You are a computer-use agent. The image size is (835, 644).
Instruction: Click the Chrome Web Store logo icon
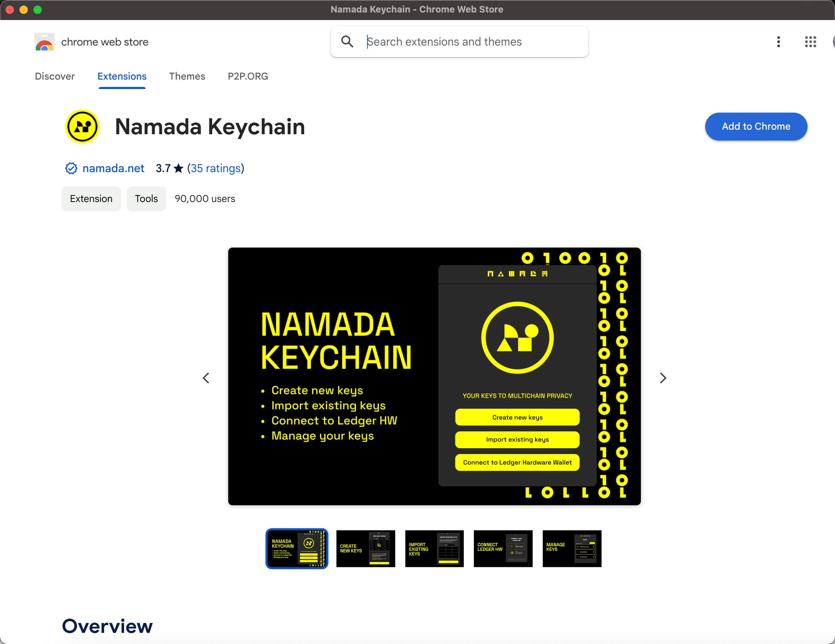click(x=44, y=42)
